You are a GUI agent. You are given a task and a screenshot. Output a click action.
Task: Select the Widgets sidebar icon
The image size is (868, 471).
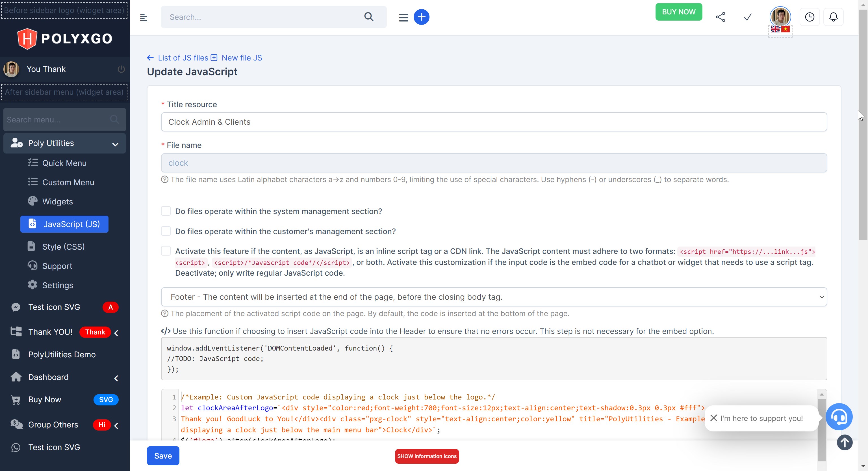pyautogui.click(x=33, y=201)
